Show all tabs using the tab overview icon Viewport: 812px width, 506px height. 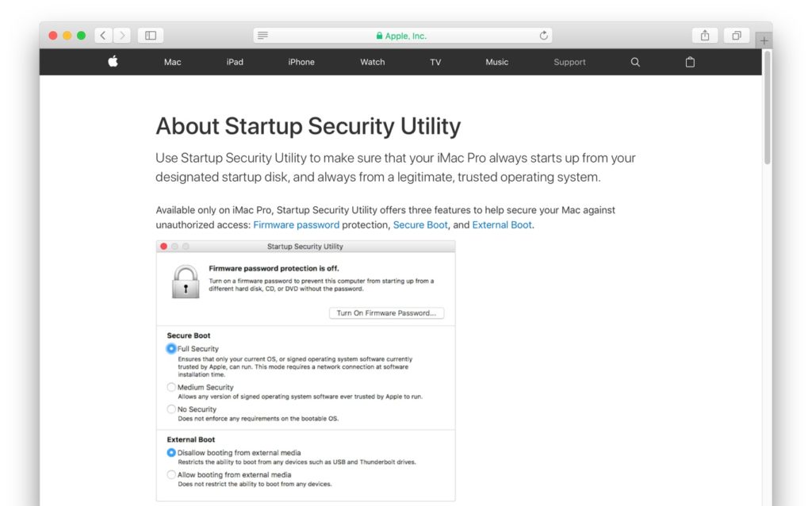coord(736,35)
